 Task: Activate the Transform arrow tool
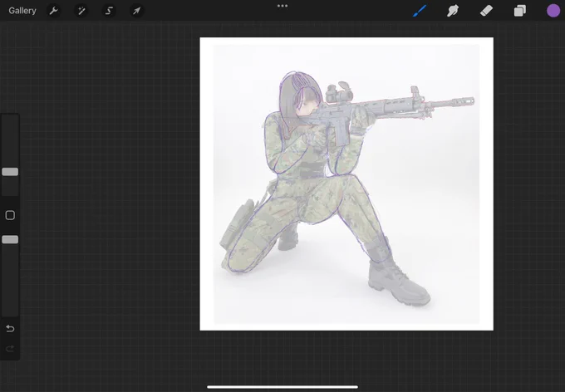136,11
